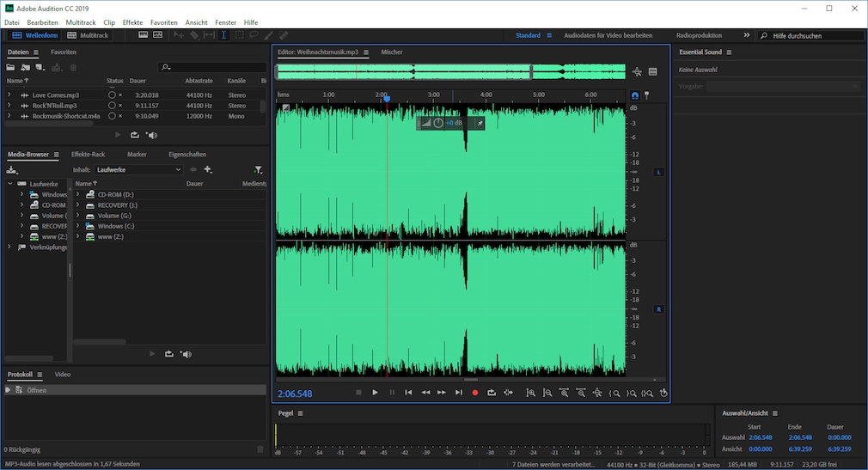
Task: Switch to Multitrack view
Action: coord(88,35)
